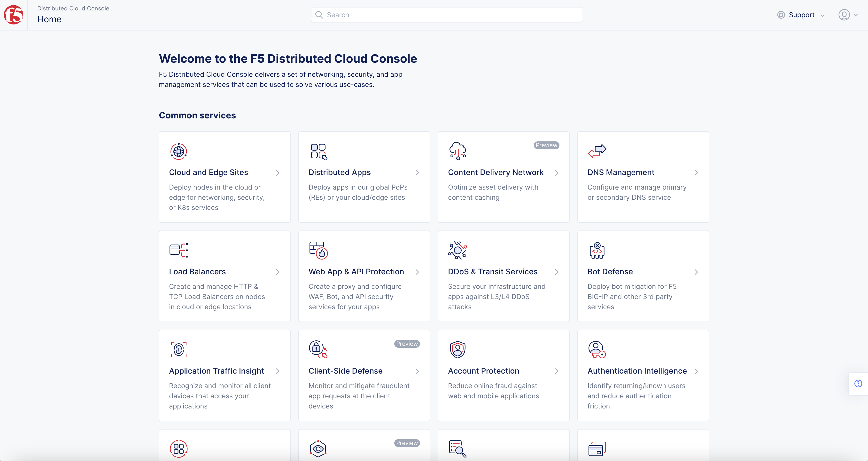868x461 pixels.
Task: Click the Web App & API Protection firewall icon
Action: 318,250
